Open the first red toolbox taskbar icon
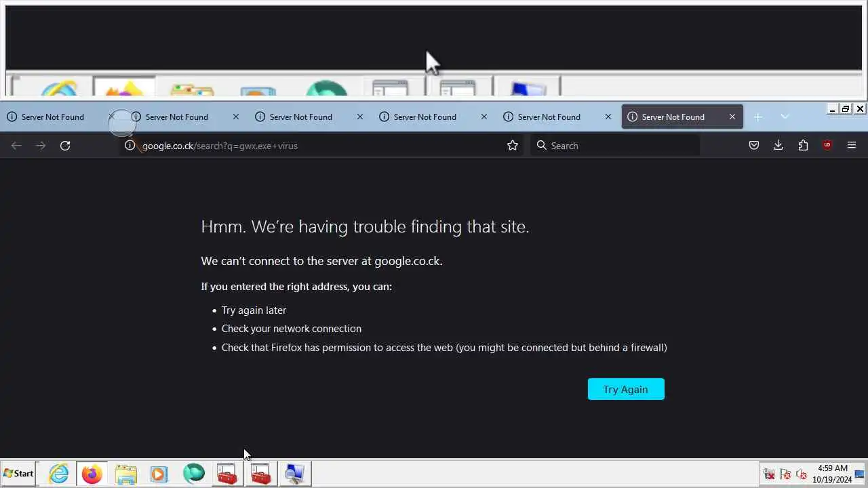 (x=227, y=473)
